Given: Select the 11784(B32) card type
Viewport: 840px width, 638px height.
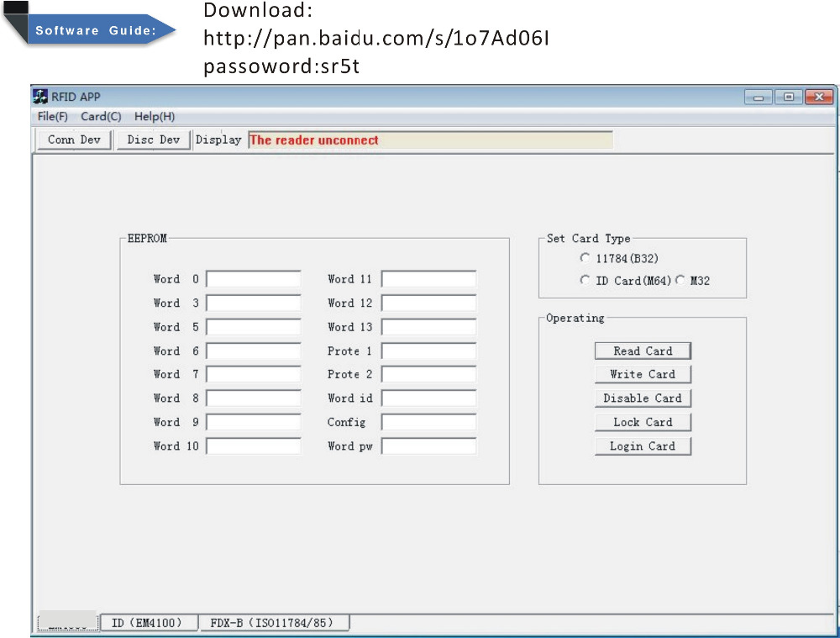Looking at the screenshot, I should point(585,258).
